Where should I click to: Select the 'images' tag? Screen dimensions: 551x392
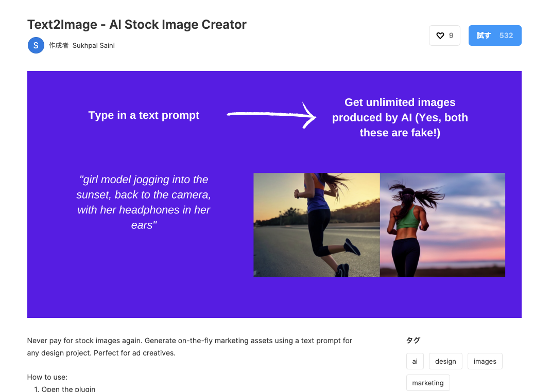pos(485,361)
